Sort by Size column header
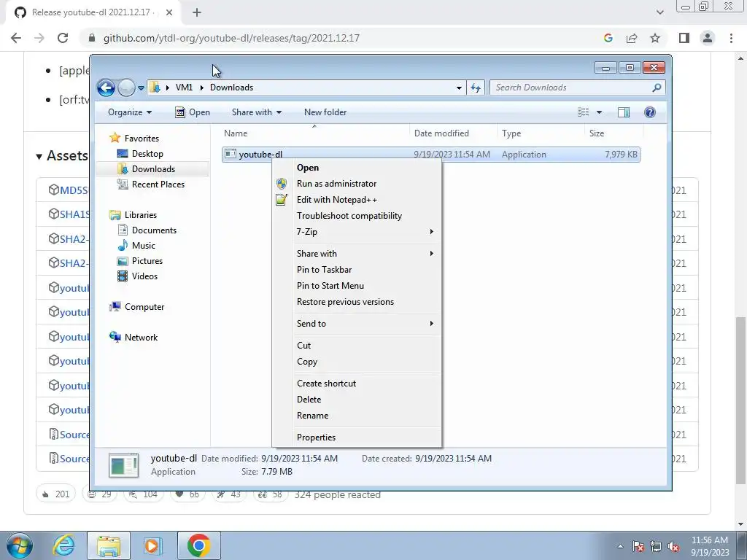The width and height of the screenshot is (747, 560). pyautogui.click(x=614, y=133)
